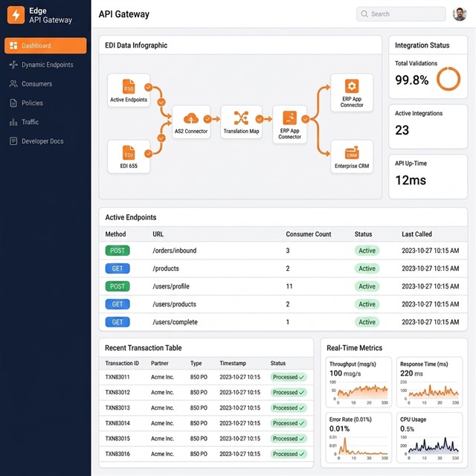Click the Total Validations ring gauge
Image resolution: width=476 pixels, height=476 pixels.
448,79
